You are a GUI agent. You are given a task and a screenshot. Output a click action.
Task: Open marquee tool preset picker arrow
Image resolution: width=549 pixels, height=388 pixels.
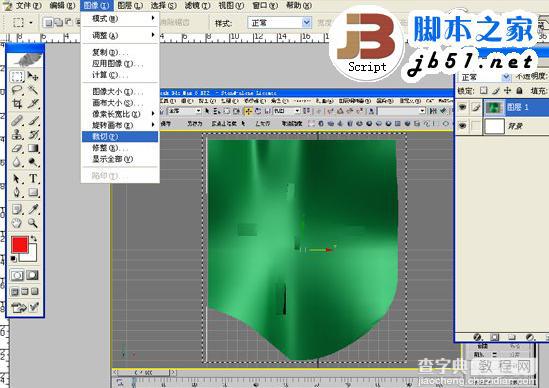[x=31, y=23]
